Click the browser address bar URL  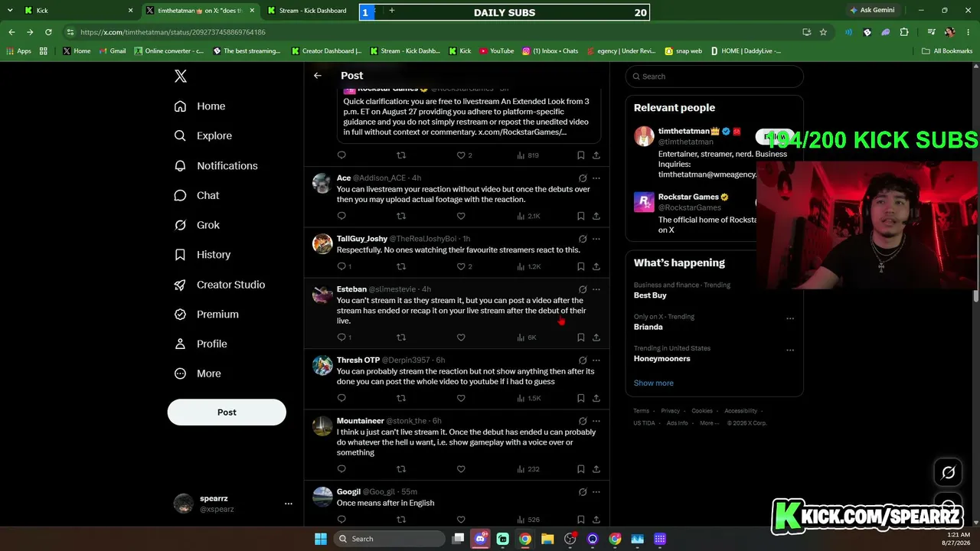click(x=173, y=32)
